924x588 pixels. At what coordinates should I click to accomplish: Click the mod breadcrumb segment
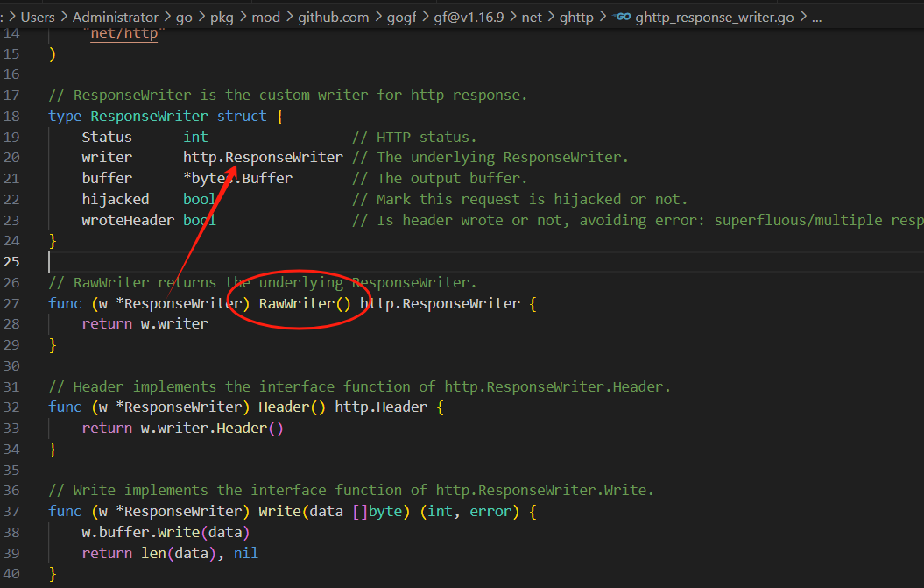coord(265,18)
